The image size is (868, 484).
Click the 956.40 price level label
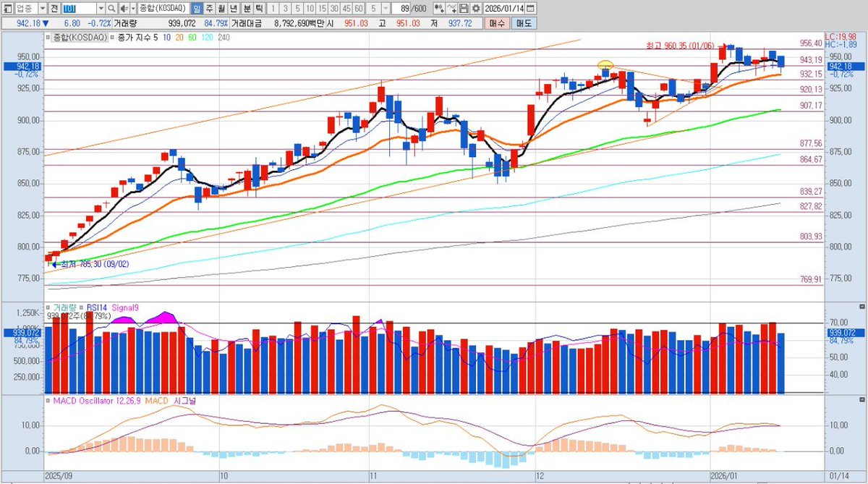click(811, 43)
